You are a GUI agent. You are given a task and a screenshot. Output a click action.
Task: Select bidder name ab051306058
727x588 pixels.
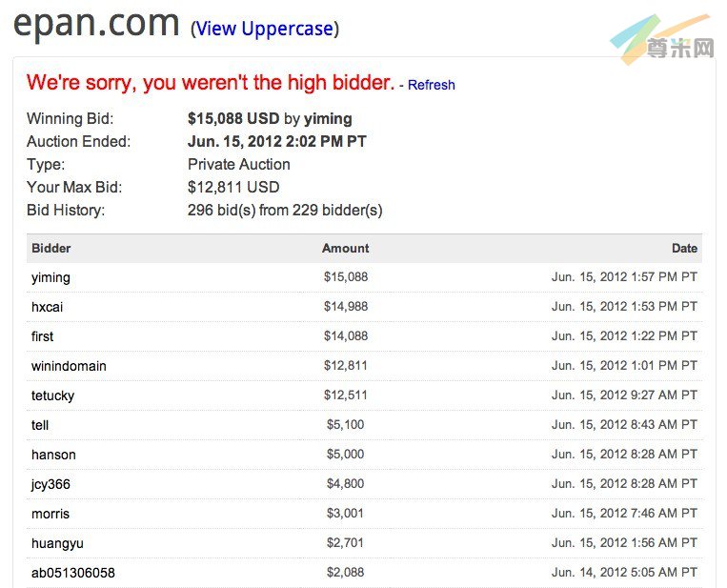[x=73, y=573]
